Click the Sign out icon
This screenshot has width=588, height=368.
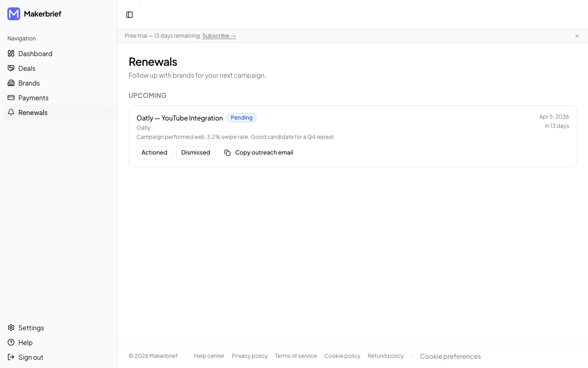point(11,357)
